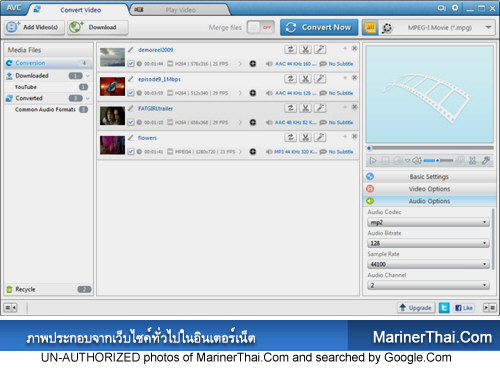Viewport: 500px width, 369px height.
Task: Click the play button in preview player
Action: click(373, 161)
